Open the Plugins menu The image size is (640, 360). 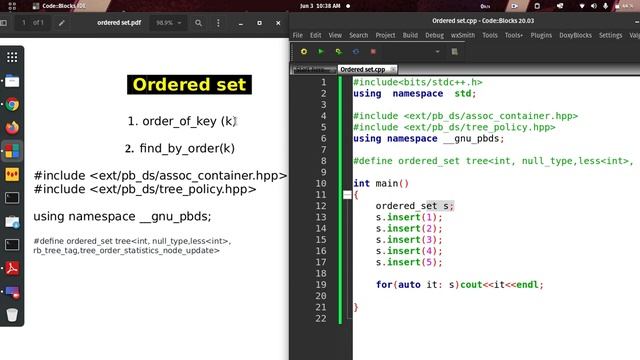541,36
